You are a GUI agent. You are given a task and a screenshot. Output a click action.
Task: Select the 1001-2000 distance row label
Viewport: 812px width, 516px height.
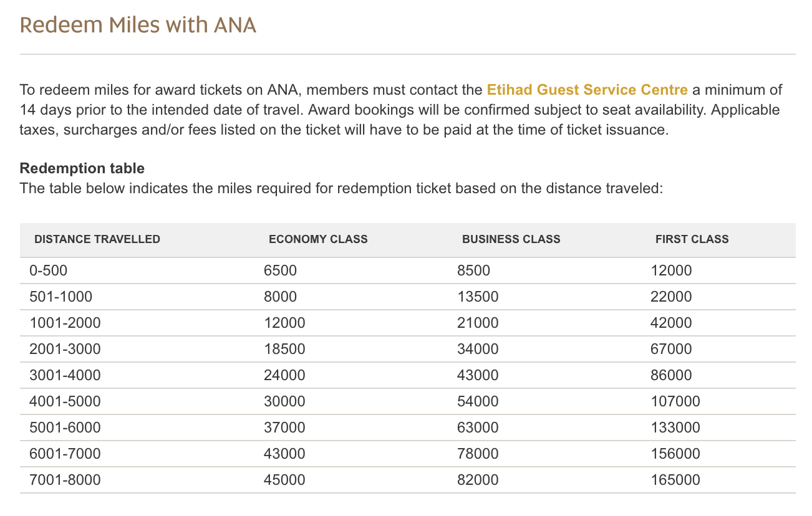pos(65,323)
